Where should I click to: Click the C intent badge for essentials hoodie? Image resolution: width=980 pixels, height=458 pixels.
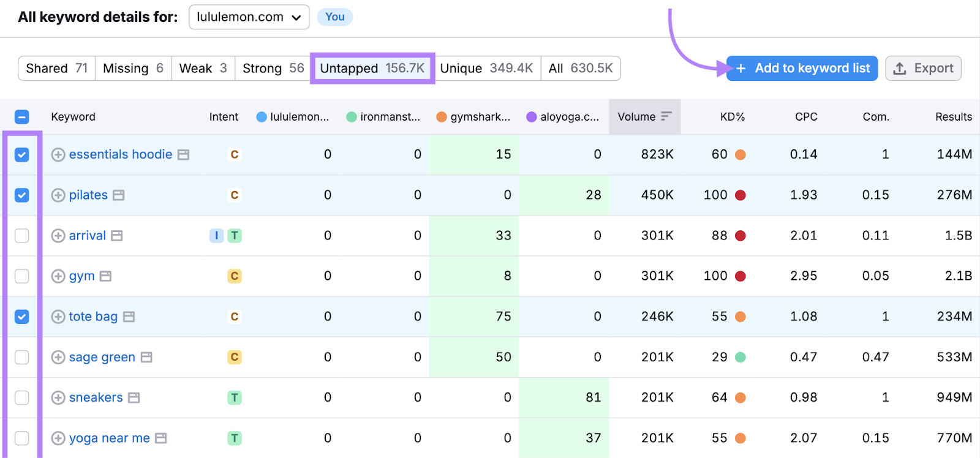coord(235,155)
